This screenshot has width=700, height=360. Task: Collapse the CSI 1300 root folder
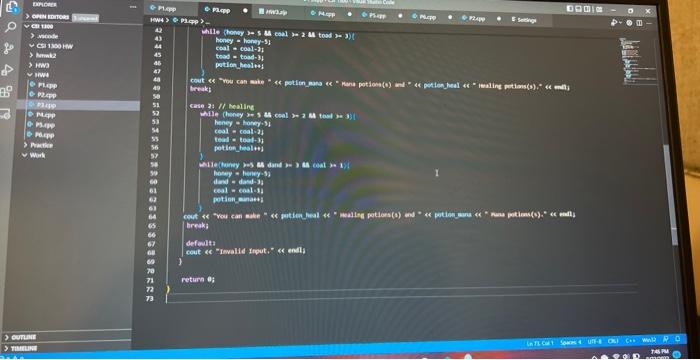[40, 26]
